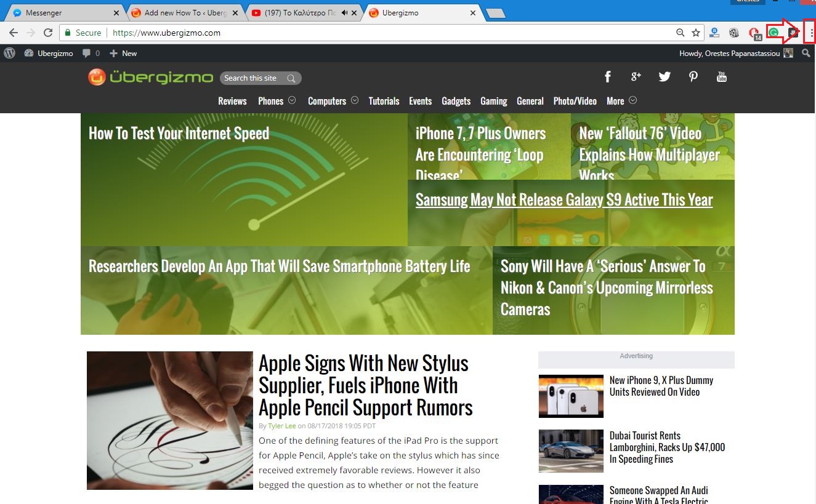816x504 pixels.
Task: Bookmark this page with the star icon
Action: [x=696, y=33]
